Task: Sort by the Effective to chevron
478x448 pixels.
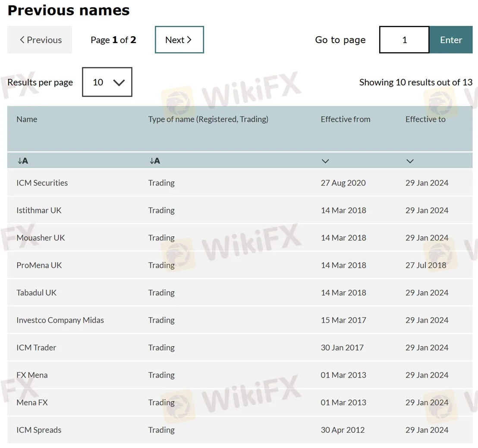Action: (410, 161)
